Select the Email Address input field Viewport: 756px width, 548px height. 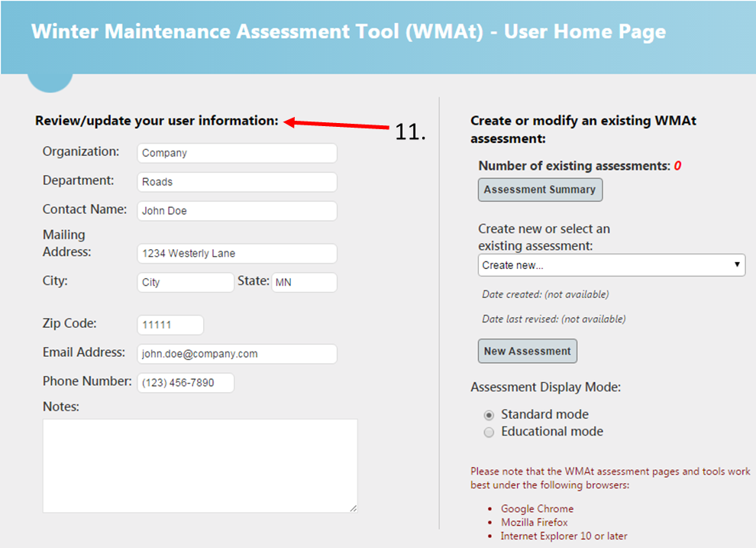[x=237, y=354]
